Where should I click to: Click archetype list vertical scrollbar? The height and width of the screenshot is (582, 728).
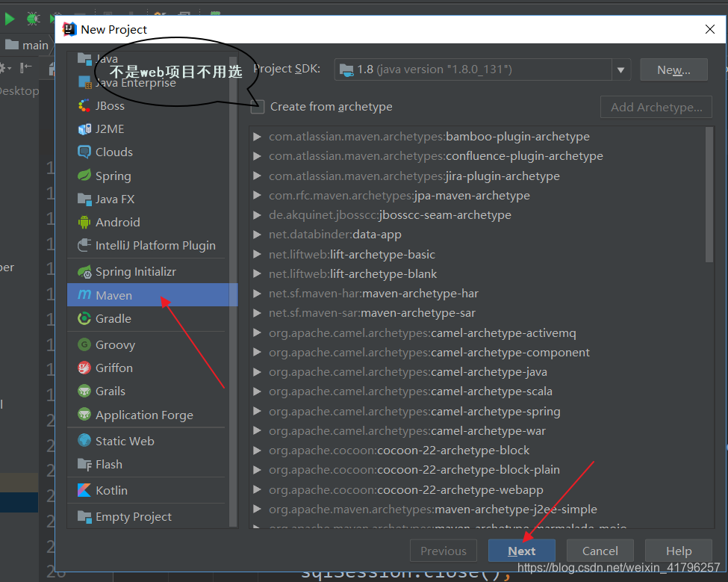click(709, 194)
